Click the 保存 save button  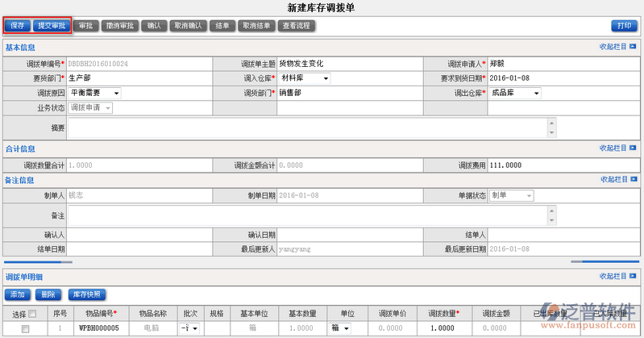(x=18, y=26)
